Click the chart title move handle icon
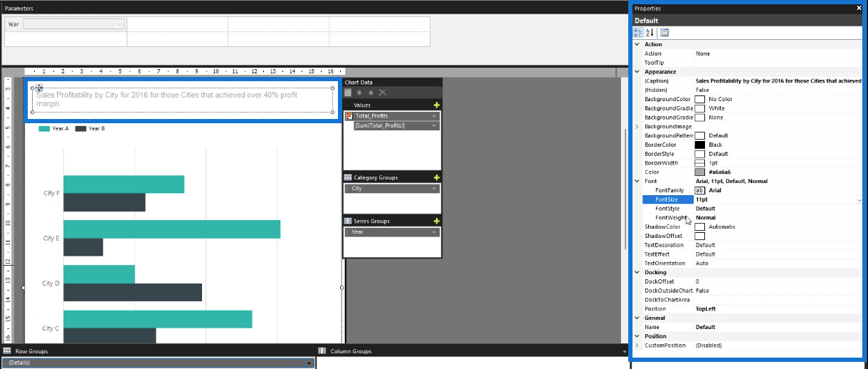Image resolution: width=868 pixels, height=369 pixels. [x=39, y=88]
